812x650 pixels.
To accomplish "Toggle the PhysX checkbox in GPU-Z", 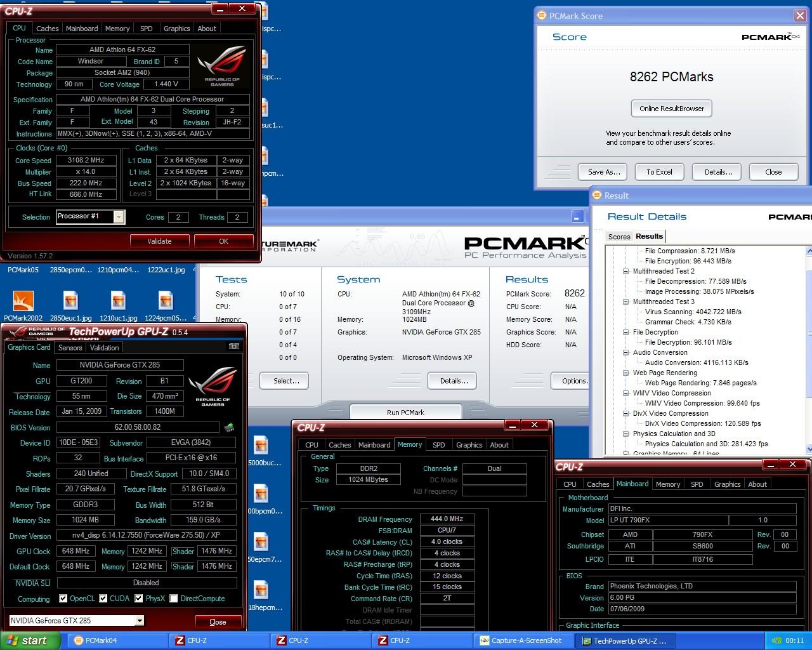I will [139, 598].
